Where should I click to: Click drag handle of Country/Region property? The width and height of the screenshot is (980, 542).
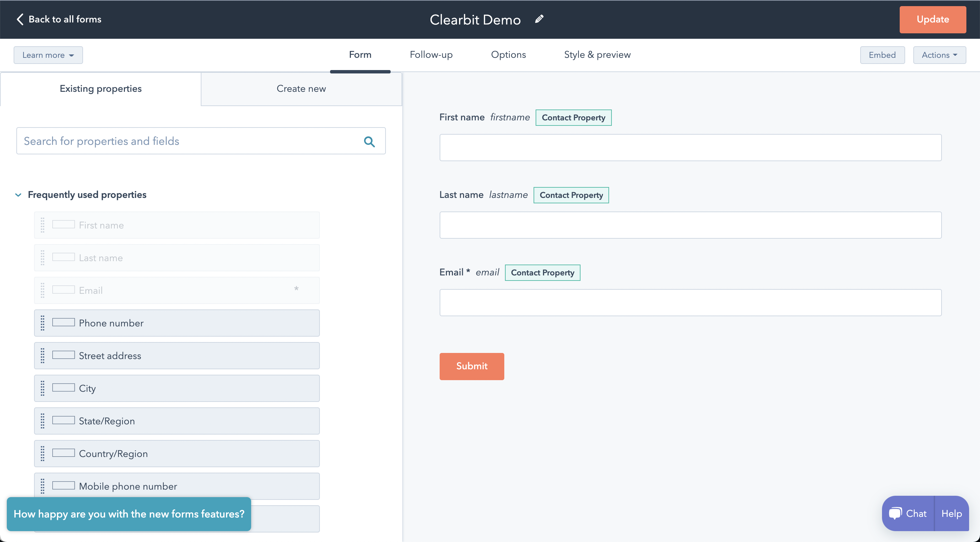(x=43, y=454)
